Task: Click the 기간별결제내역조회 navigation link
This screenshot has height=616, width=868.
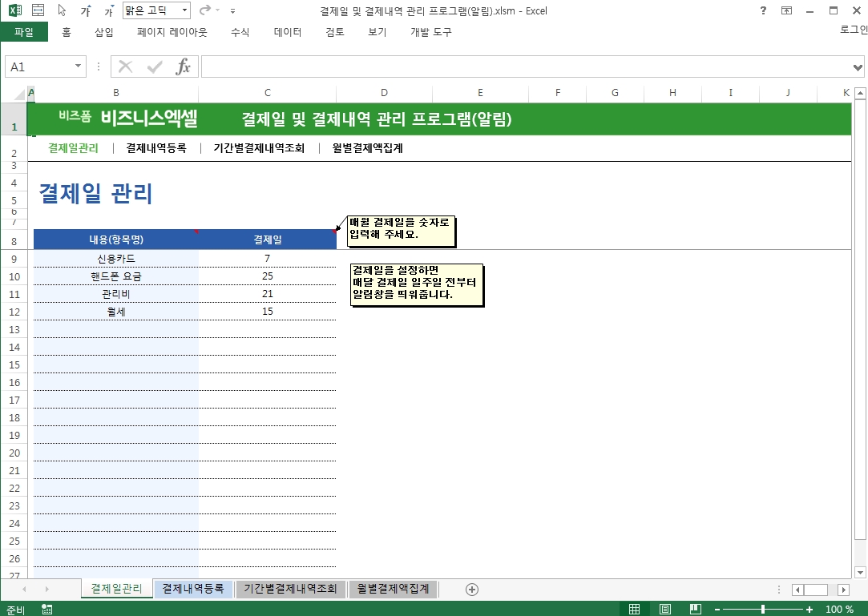Action: [x=259, y=148]
